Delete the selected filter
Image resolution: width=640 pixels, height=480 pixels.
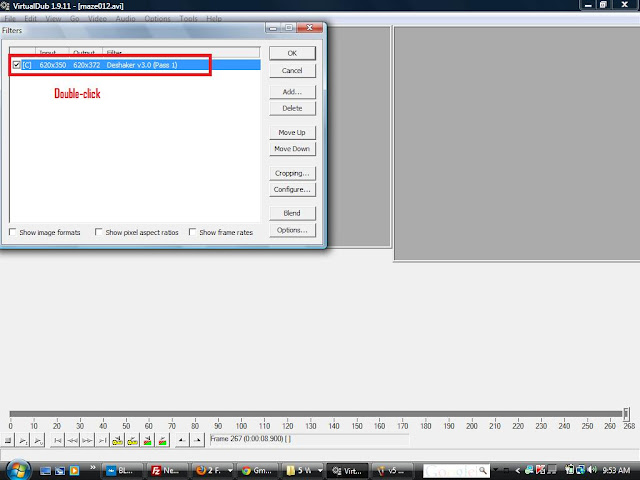292,108
